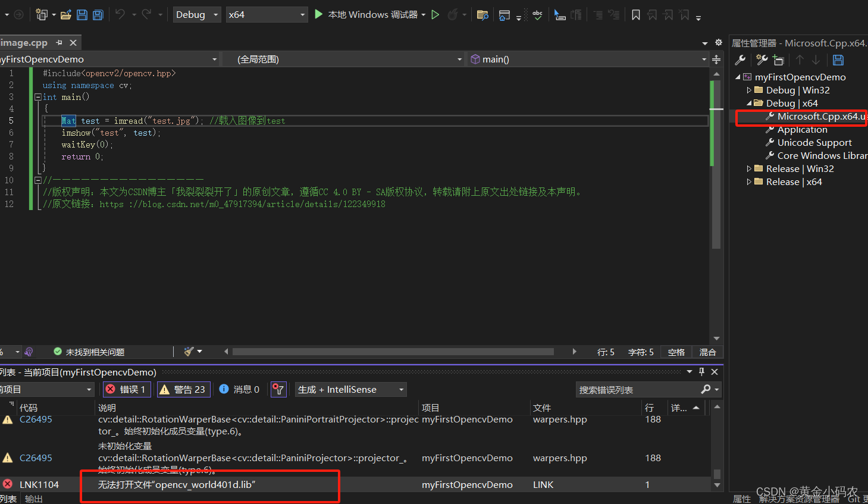Expand the Release | x64 node
Viewport: 868px width, 504px height.
tap(749, 181)
